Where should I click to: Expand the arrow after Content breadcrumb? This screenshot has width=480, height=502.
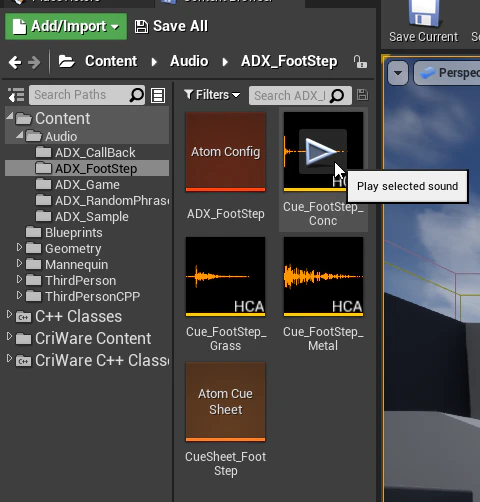click(154, 62)
